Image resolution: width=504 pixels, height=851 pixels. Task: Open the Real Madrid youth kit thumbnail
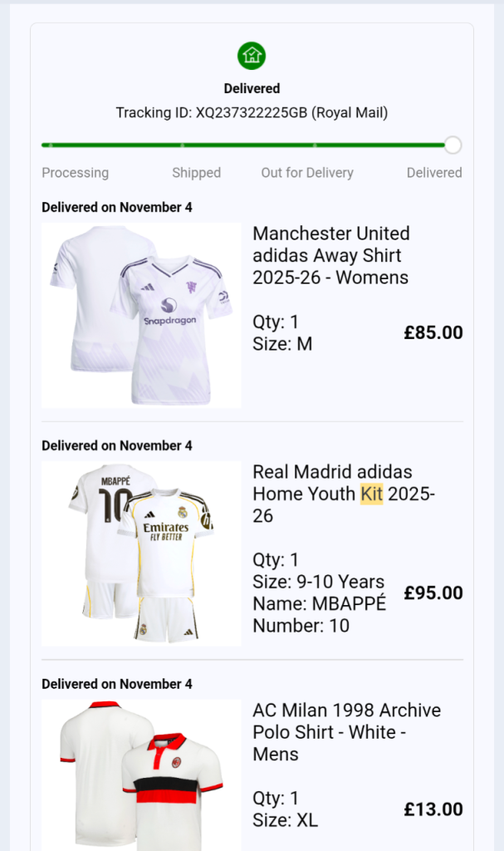pyautogui.click(x=141, y=553)
